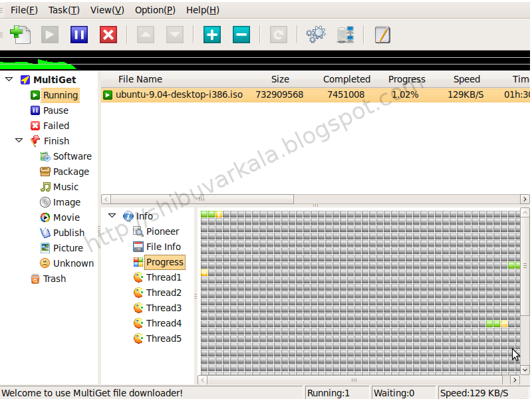Click task list scroll right arrow
Screen dimensions: 532x399
(525, 199)
